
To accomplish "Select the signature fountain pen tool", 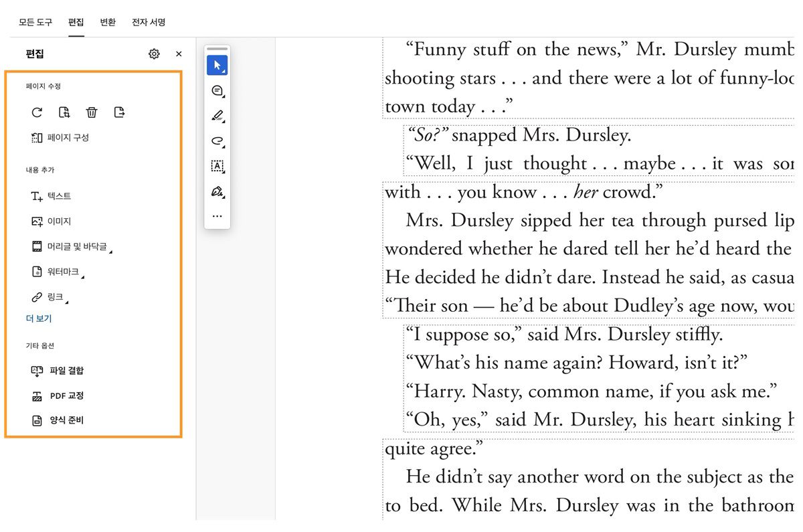I will point(217,192).
